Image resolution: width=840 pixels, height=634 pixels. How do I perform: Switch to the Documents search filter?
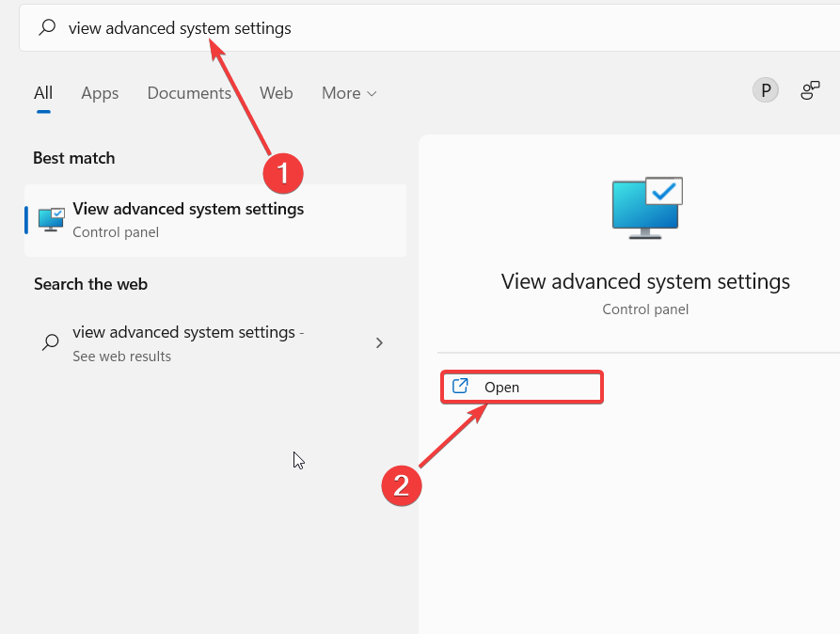190,93
